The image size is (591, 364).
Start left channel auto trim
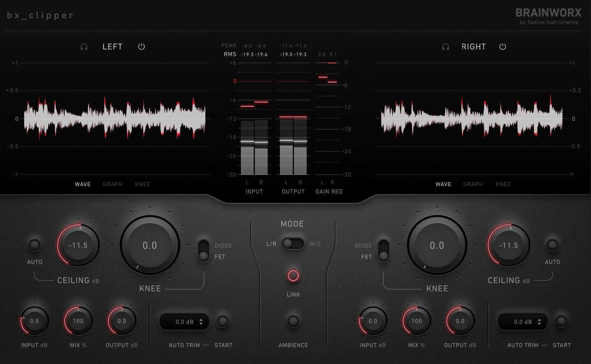pyautogui.click(x=223, y=322)
